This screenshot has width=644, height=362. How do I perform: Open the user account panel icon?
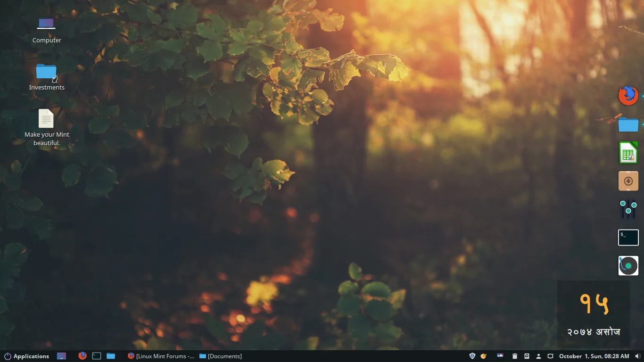[x=538, y=356]
